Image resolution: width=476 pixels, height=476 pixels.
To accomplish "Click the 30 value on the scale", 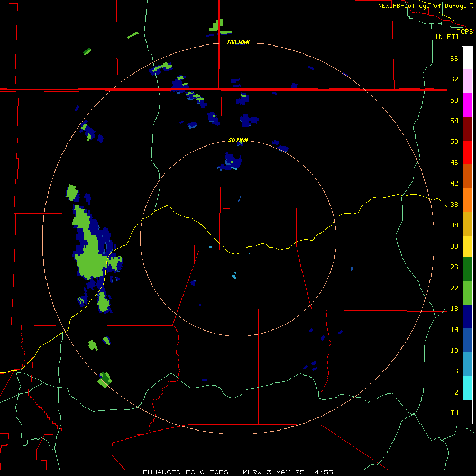I will [x=454, y=246].
